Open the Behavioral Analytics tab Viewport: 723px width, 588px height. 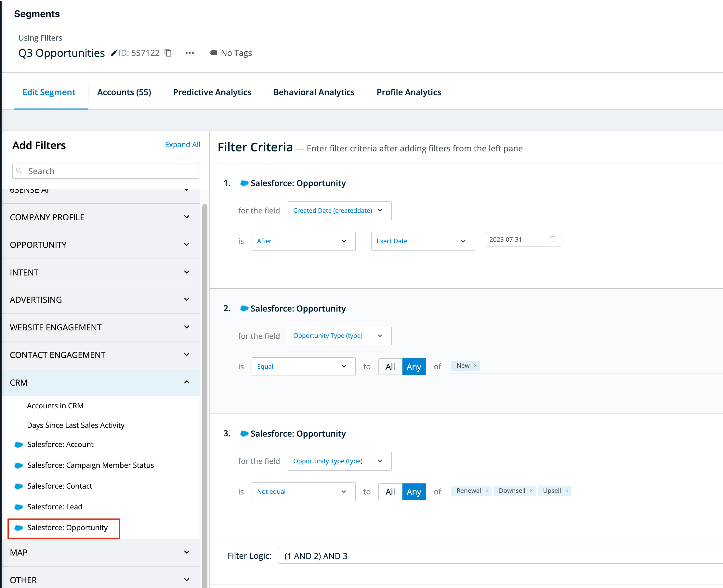point(314,92)
